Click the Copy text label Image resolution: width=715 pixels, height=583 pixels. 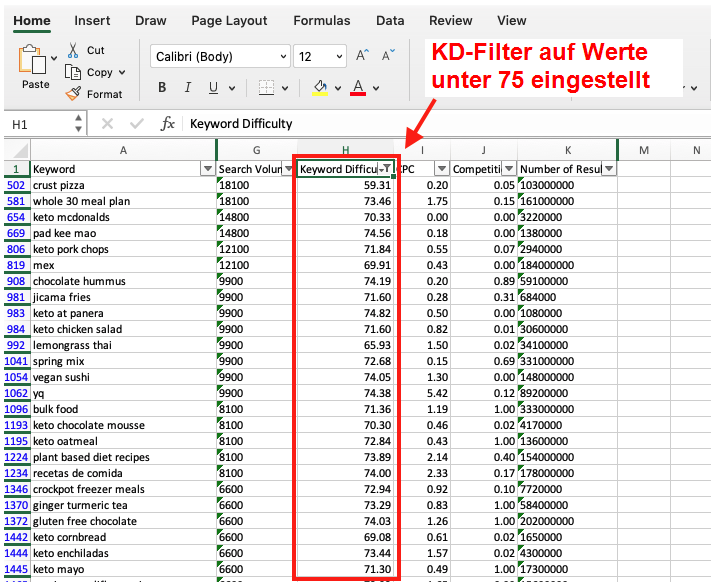point(99,72)
